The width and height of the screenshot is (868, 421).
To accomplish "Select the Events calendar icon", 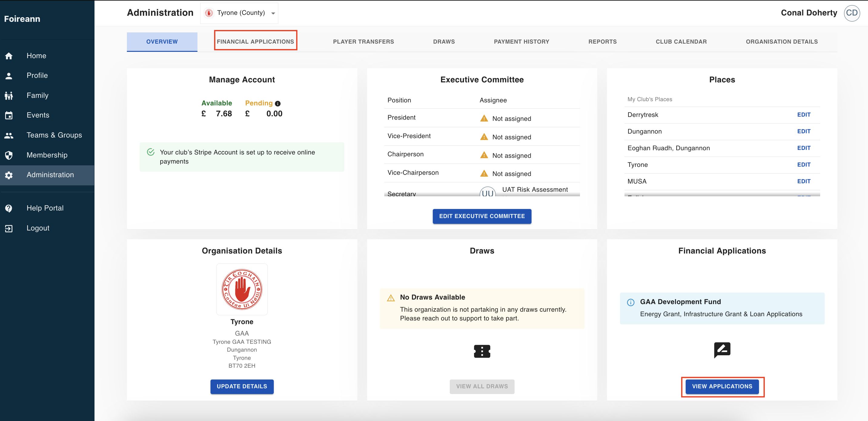I will pyautogui.click(x=9, y=115).
